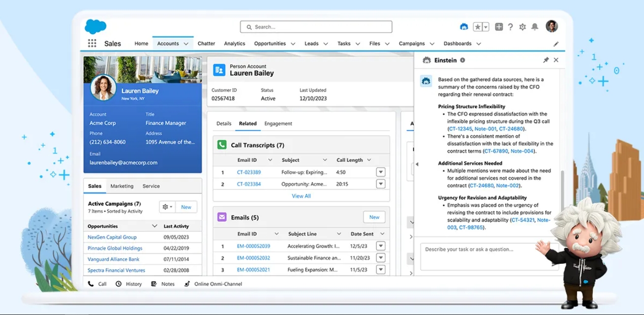Open Online Omni-Channel utility
The image size is (644, 315).
point(213,284)
